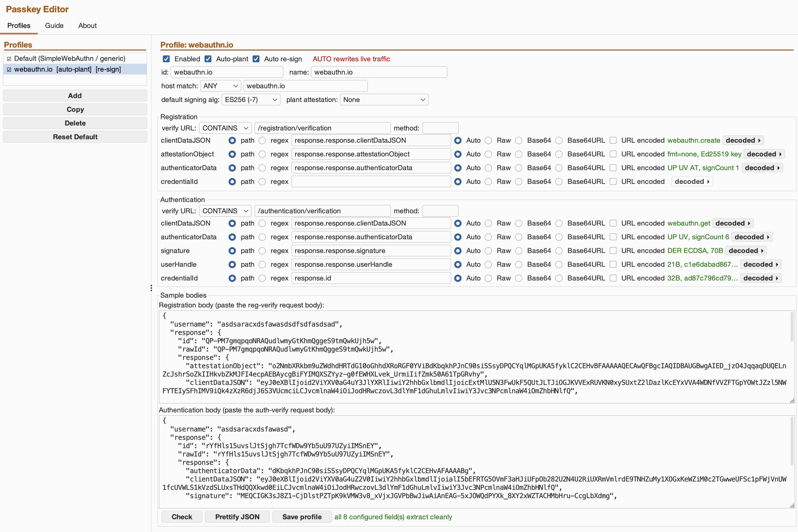Click the Save profile button

pyautogui.click(x=302, y=517)
